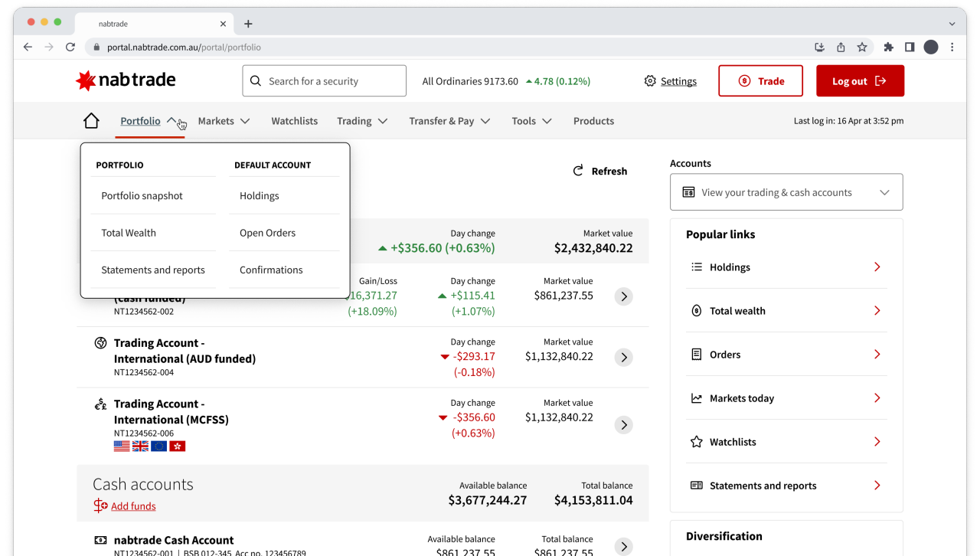Go to the nabtrade home icon

point(91,121)
